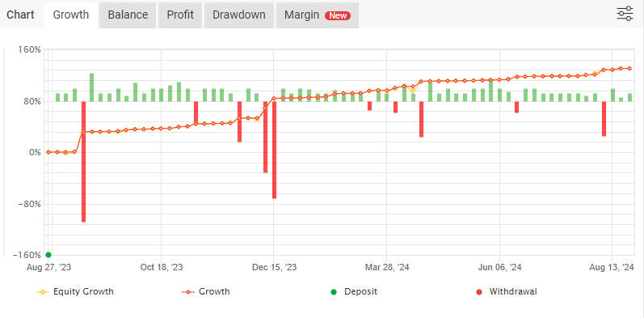Toggle Growth series in legend
The image size is (644, 318).
coord(206,291)
